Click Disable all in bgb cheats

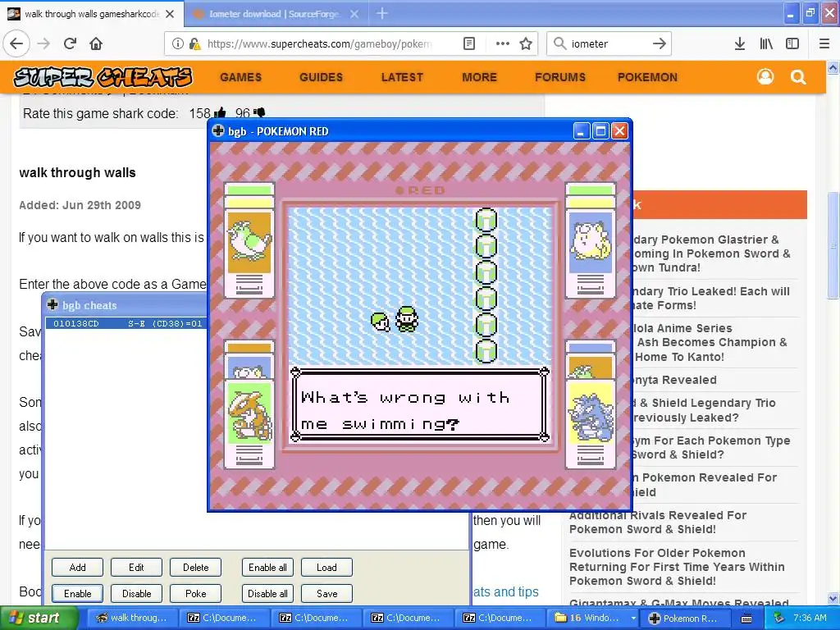[267, 594]
